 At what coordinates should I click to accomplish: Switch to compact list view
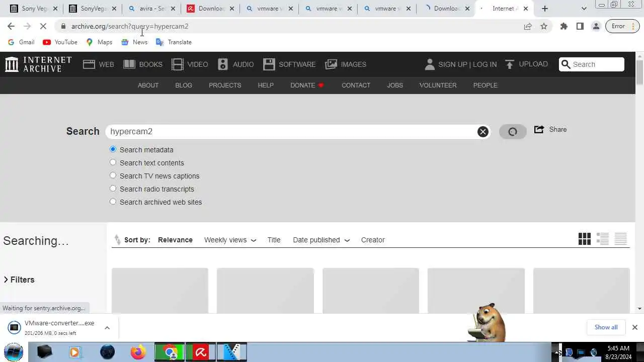point(621,239)
